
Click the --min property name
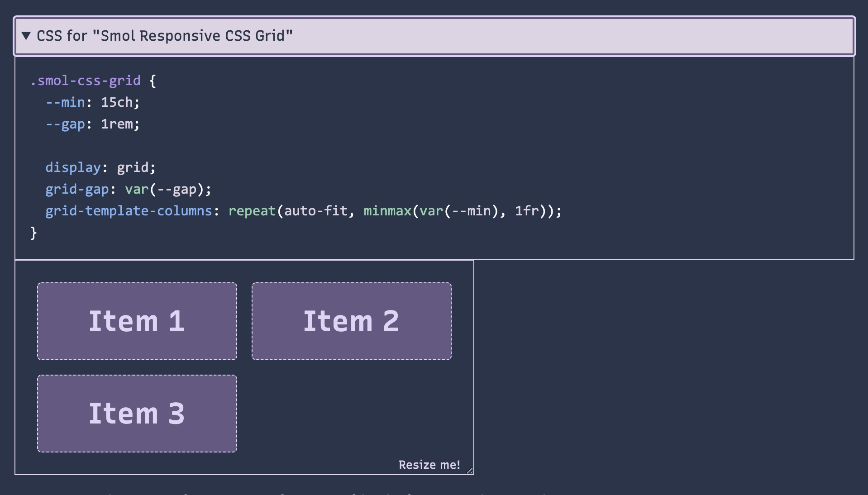pos(66,102)
